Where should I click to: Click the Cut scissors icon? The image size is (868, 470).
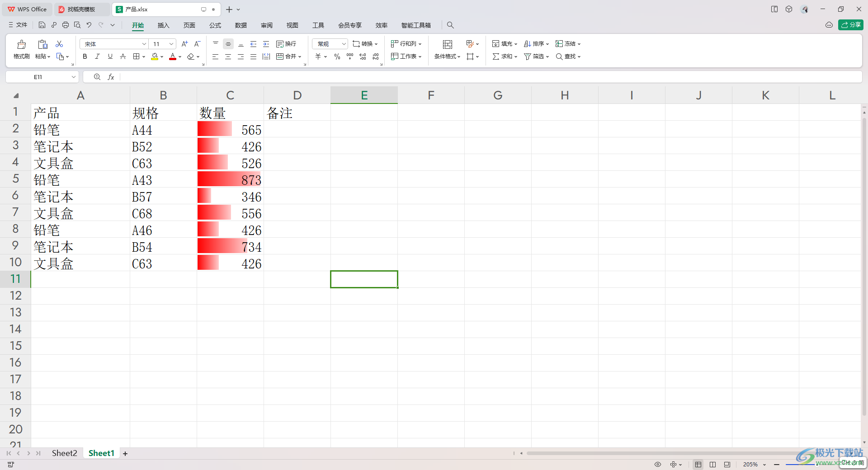(x=59, y=44)
